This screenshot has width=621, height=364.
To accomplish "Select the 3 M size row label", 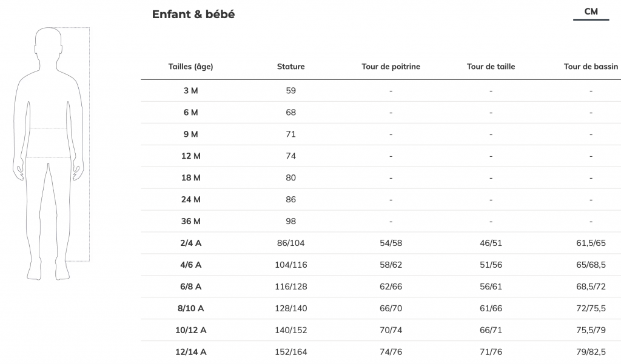I will pos(190,91).
